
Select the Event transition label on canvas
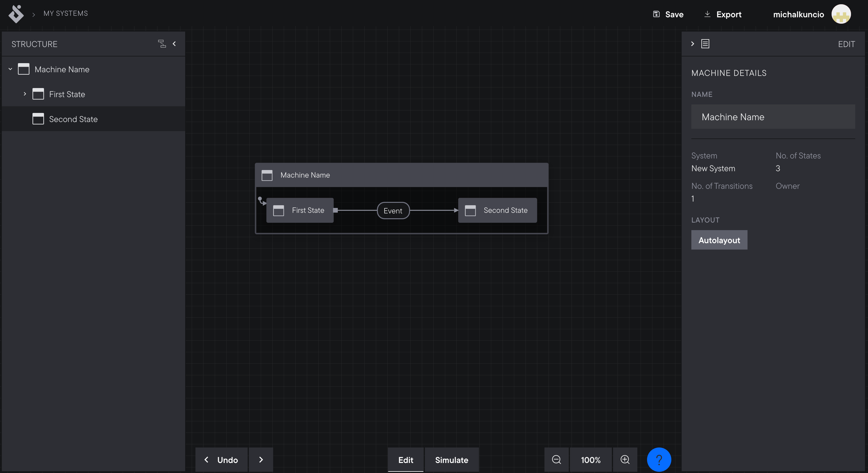[393, 211]
